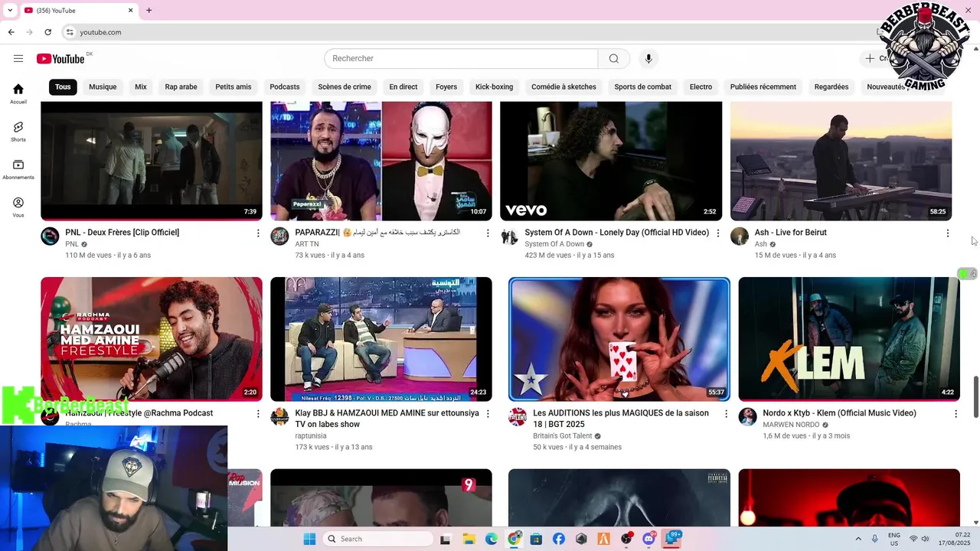Select the Musique filter chip
Screen dimensions: 980x551
coord(103,87)
